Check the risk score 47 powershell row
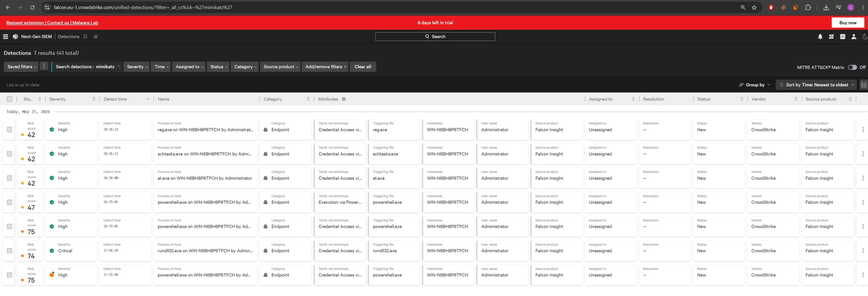 pyautogui.click(x=9, y=202)
